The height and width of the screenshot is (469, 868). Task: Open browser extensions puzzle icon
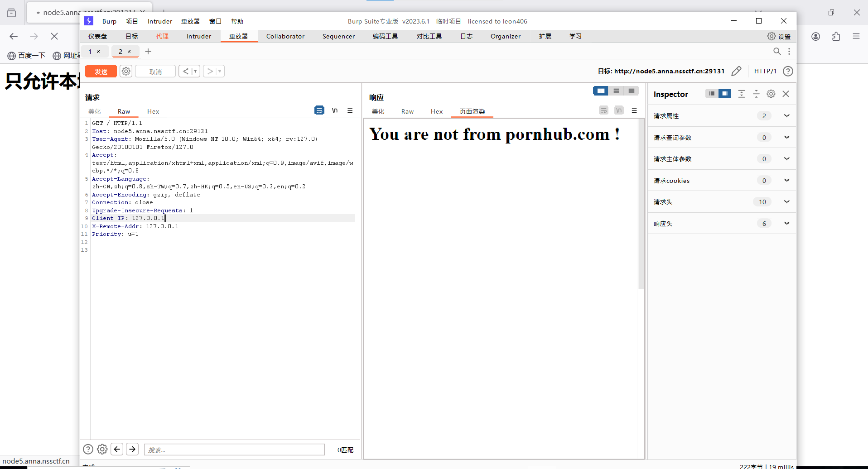pos(836,36)
